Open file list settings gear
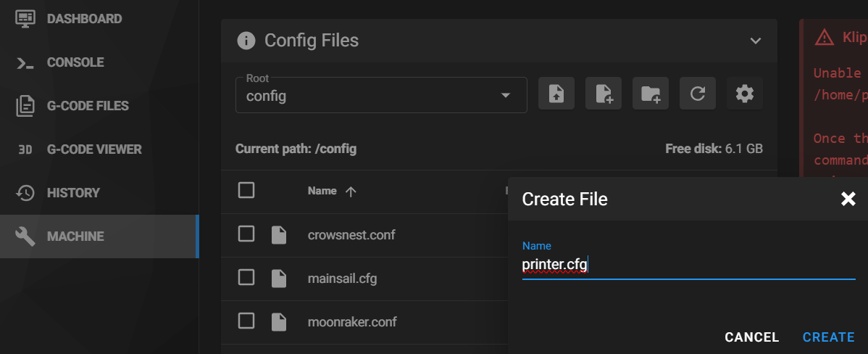Viewport: 868px width, 354px height. click(745, 94)
